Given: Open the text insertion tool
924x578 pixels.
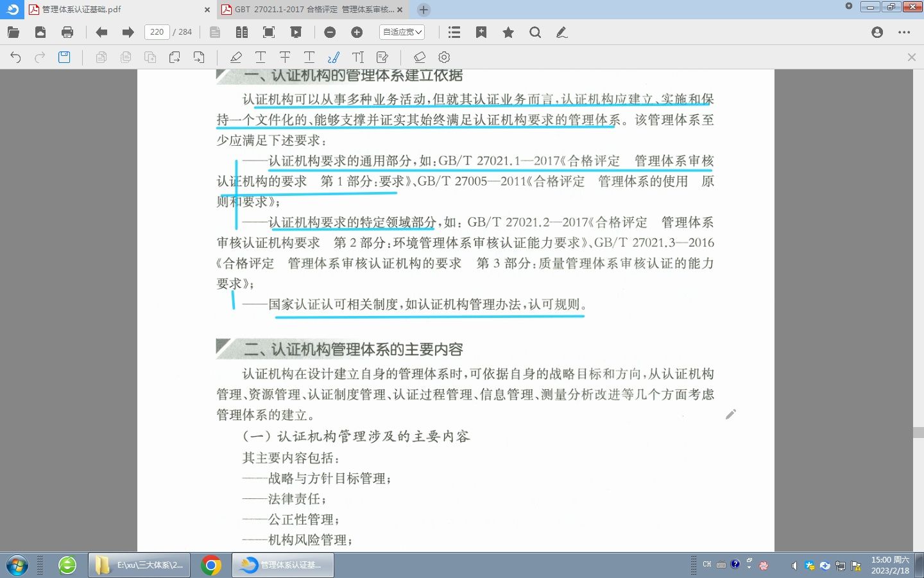Looking at the screenshot, I should [357, 57].
